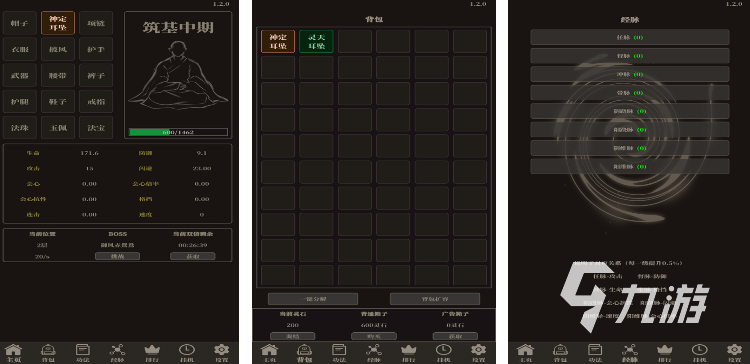The height and width of the screenshot is (364, 750).
Task: Select the 鞋子 equipment slot
Action: click(58, 101)
